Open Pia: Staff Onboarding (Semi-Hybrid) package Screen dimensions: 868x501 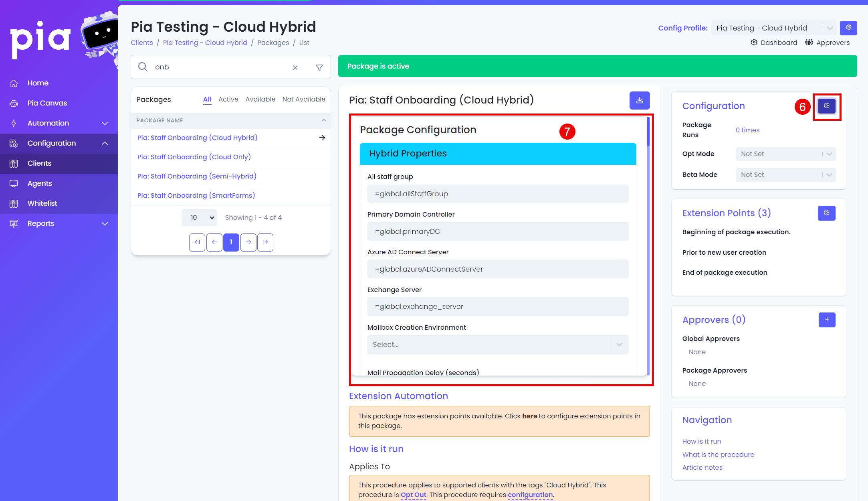197,176
